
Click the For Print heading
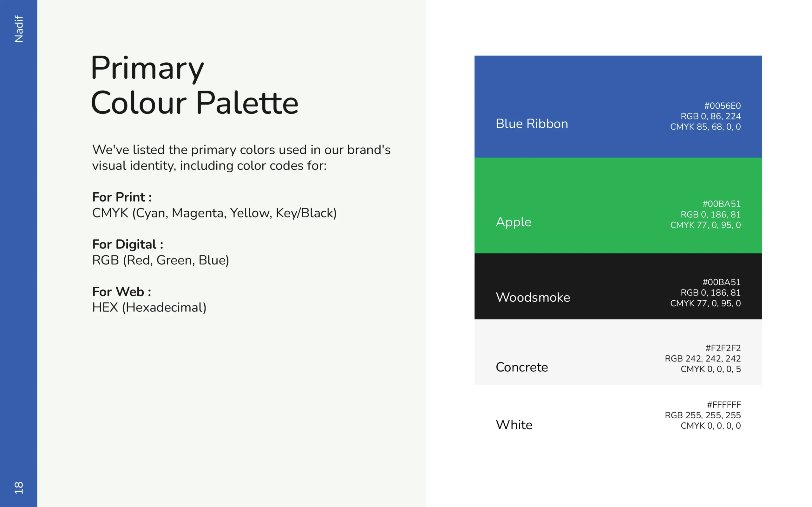(x=122, y=197)
